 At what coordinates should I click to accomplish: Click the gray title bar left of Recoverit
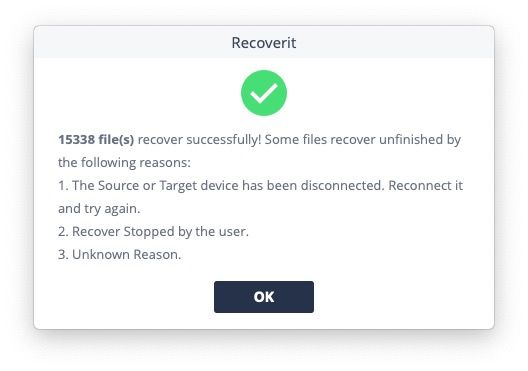133,43
